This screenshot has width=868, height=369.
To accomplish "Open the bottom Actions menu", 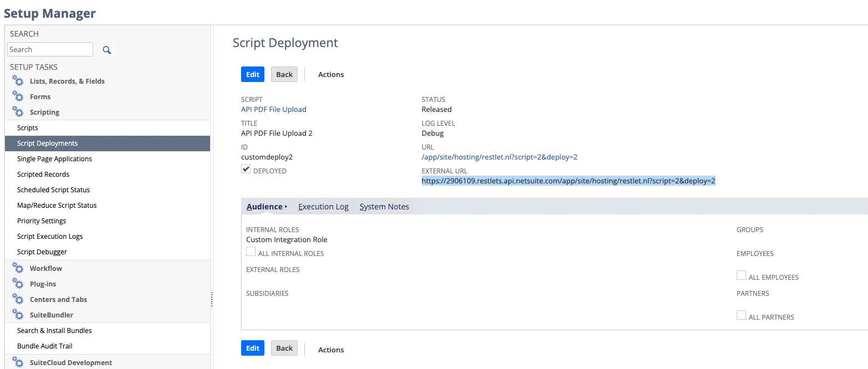I will (x=331, y=350).
